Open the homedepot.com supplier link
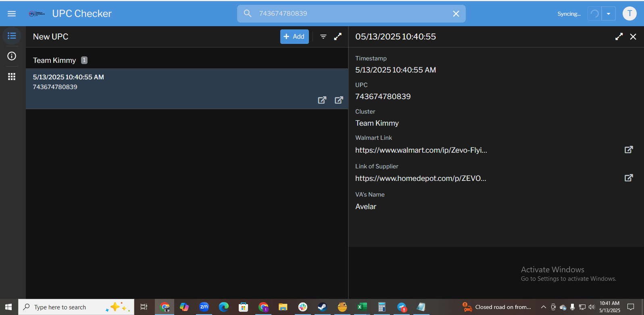This screenshot has height=315, width=644. pyautogui.click(x=421, y=178)
